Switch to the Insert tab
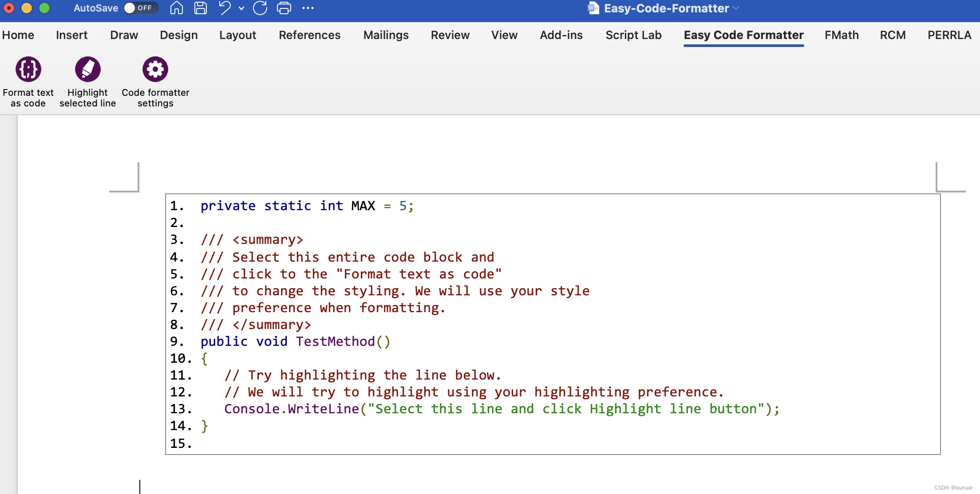Viewport: 980px width, 494px height. click(x=71, y=35)
